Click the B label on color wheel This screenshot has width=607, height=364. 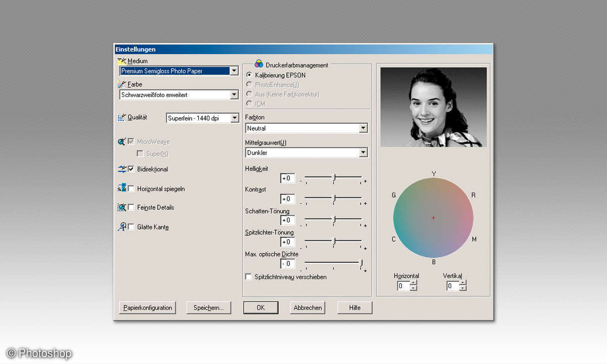point(433,262)
